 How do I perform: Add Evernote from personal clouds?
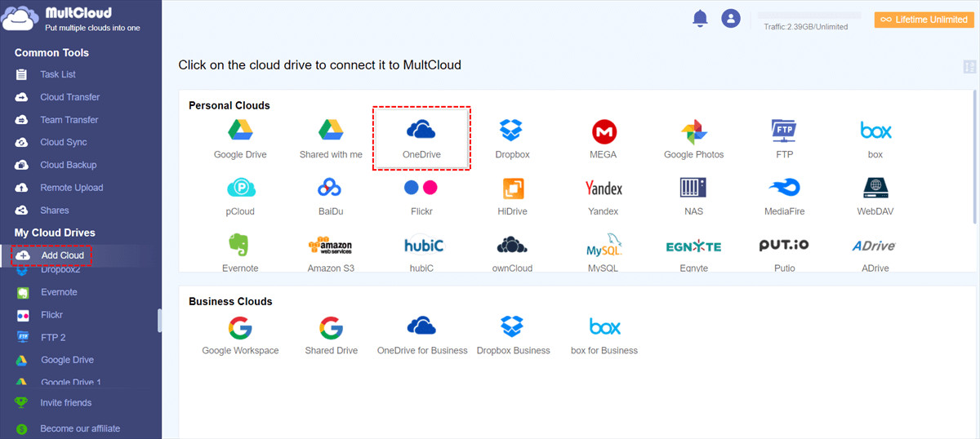pos(240,253)
